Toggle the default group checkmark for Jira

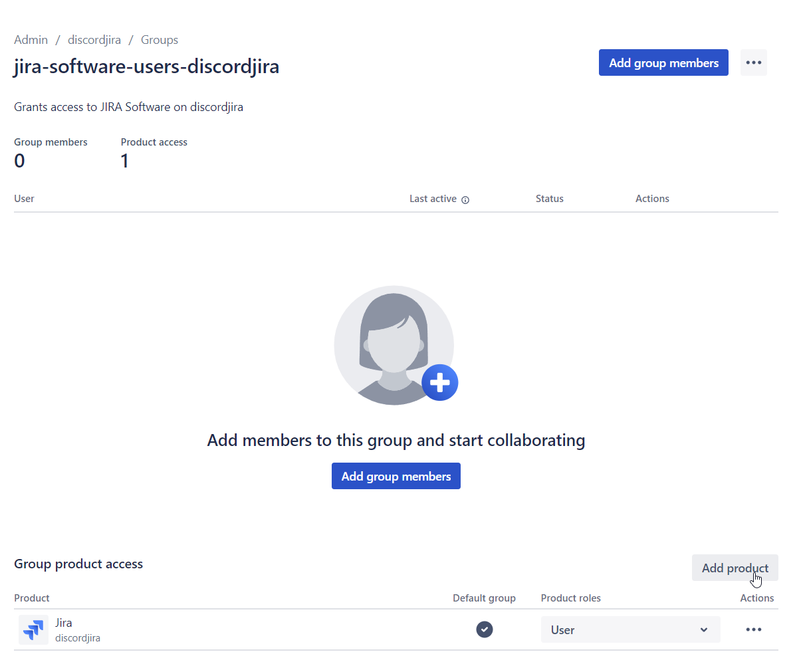[484, 629]
